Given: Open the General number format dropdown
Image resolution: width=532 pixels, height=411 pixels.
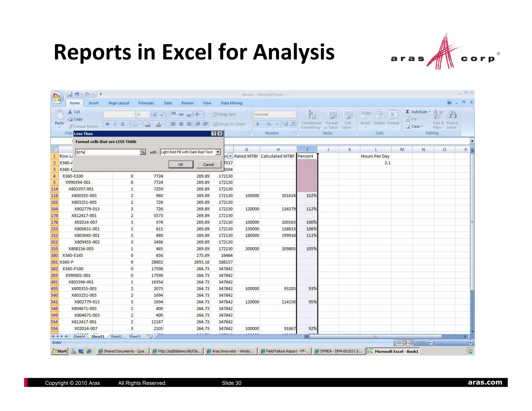Looking at the screenshot, I should (294, 114).
